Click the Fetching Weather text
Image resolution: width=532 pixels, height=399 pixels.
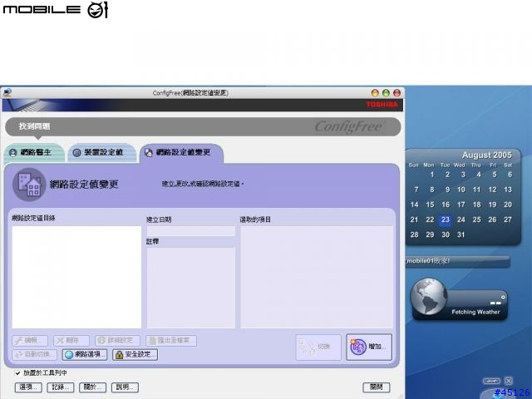475,312
